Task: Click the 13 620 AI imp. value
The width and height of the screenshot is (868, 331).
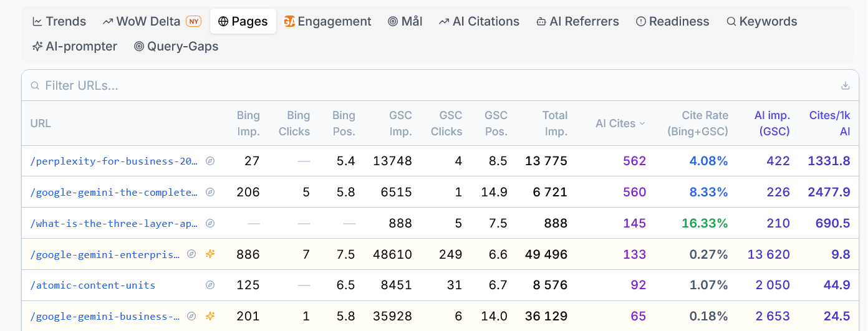Action: click(x=769, y=254)
